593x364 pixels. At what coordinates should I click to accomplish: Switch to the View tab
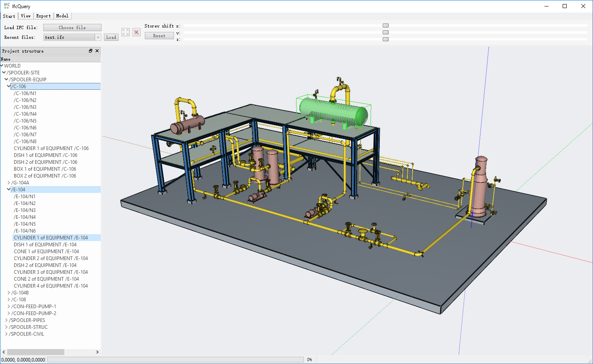coord(25,16)
